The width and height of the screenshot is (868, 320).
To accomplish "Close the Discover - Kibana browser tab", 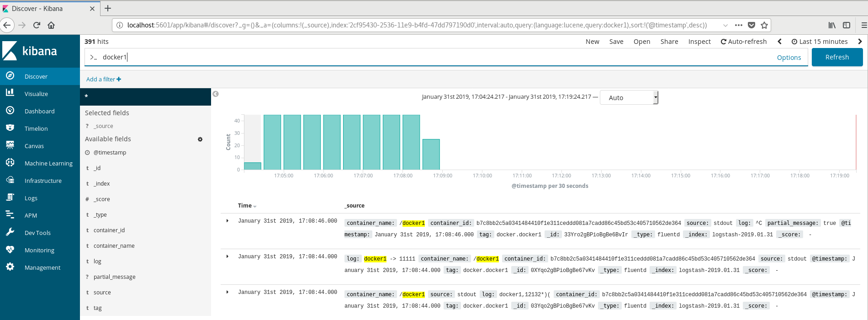I will tap(92, 8).
